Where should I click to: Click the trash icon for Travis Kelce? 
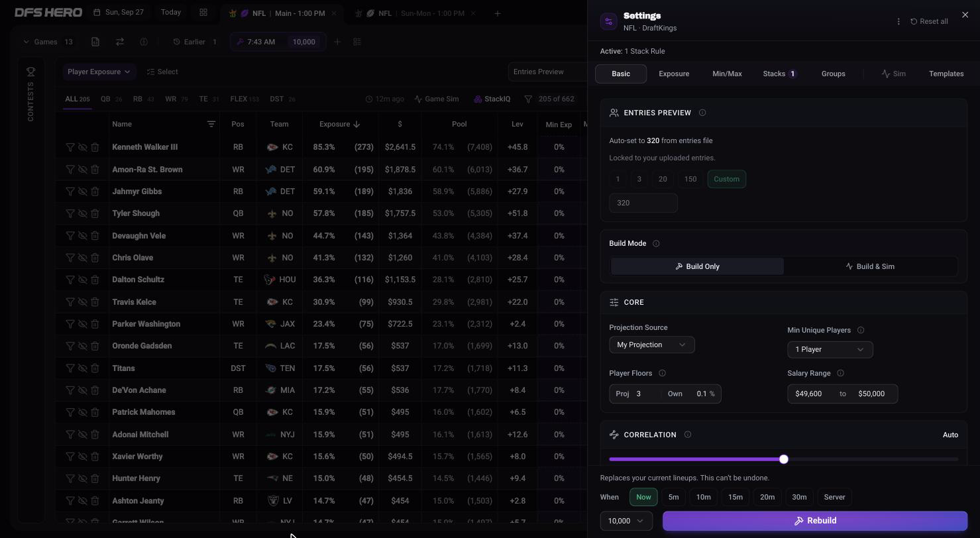95,302
